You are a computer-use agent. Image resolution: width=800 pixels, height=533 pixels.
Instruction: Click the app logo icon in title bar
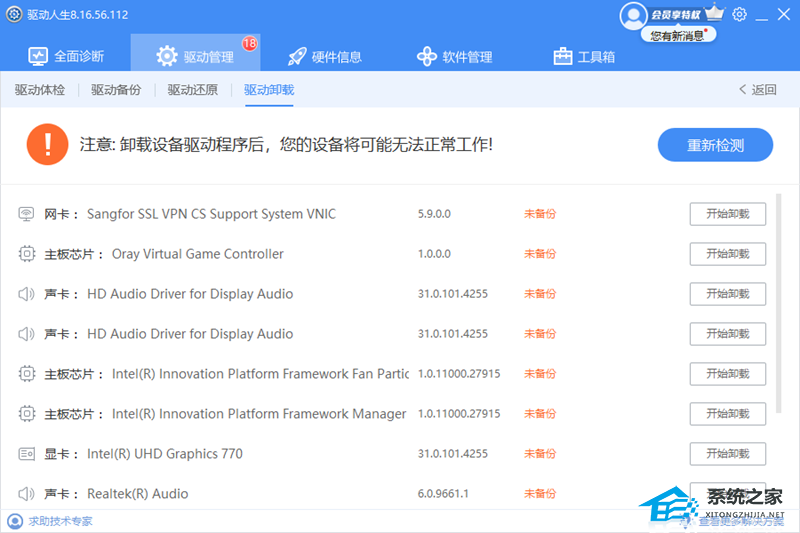click(14, 14)
